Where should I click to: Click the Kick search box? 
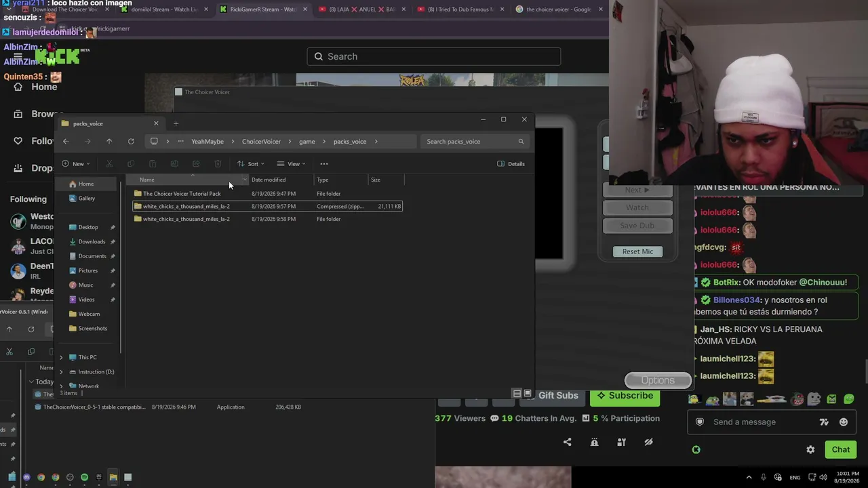tap(434, 56)
